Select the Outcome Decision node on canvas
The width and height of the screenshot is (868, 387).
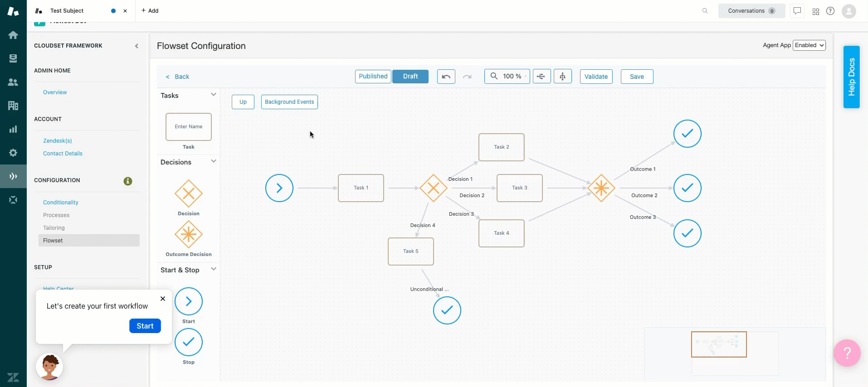tap(601, 188)
